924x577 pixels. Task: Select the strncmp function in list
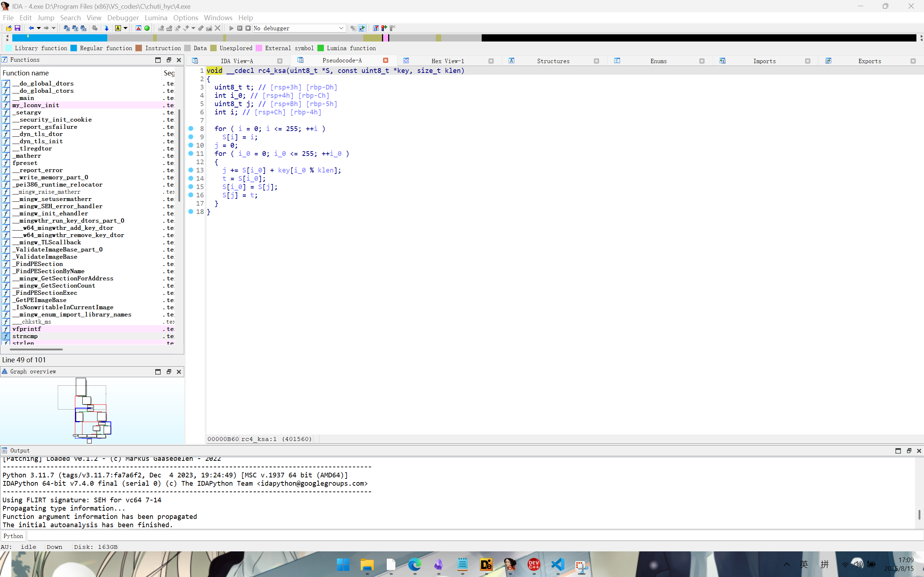(25, 336)
